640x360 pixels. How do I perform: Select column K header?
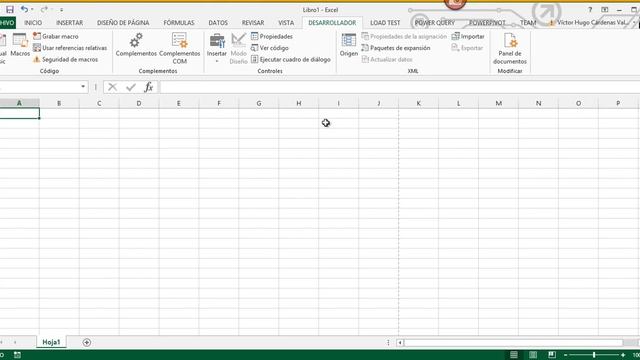coord(418,104)
